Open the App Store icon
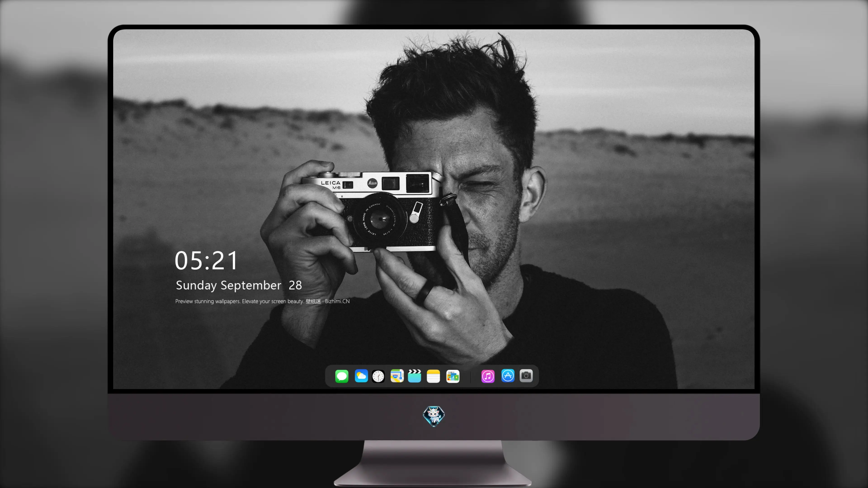Screen dimensions: 868x488 508,375
